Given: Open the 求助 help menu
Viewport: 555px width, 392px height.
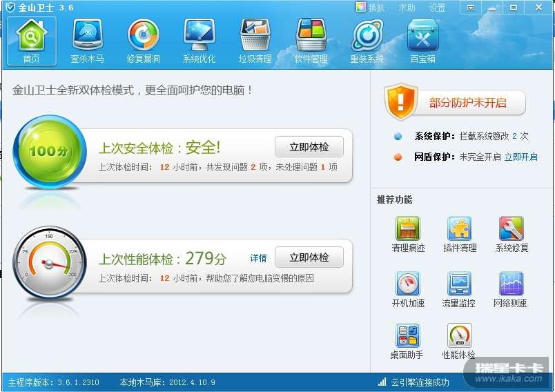Looking at the screenshot, I should (x=407, y=8).
